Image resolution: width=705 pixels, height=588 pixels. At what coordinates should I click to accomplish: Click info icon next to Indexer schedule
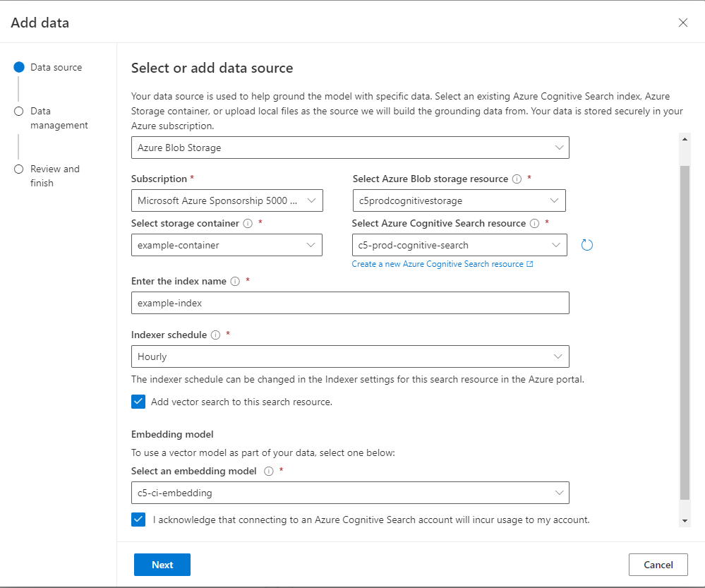click(x=215, y=335)
